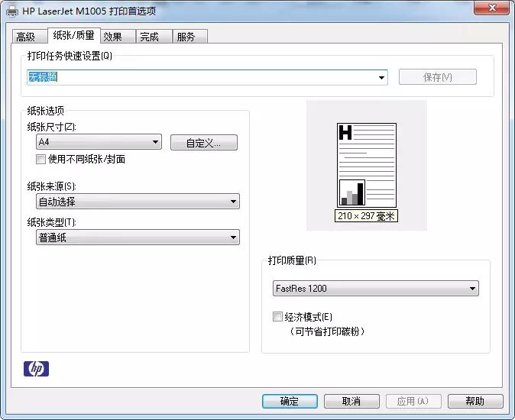515x420 pixels.
Task: Click the 纸张来源(S) label
Action: point(51,186)
